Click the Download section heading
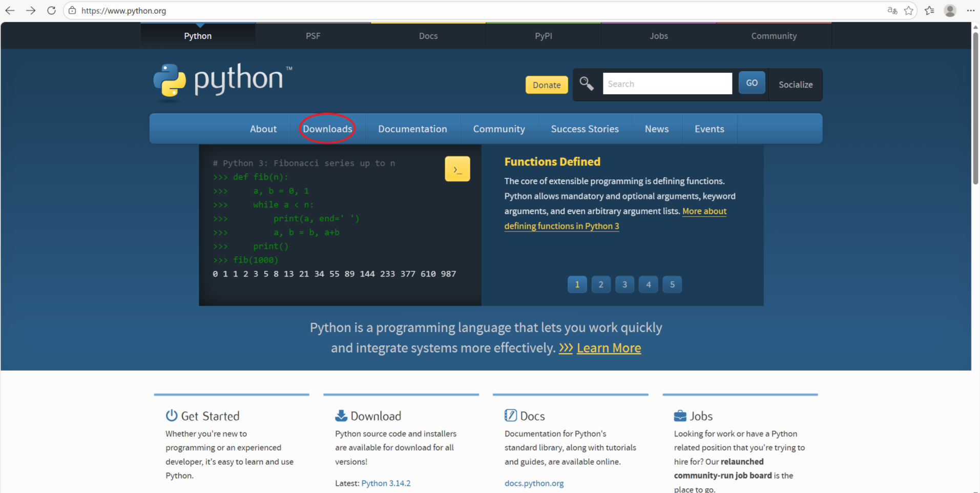The width and height of the screenshot is (980, 493). (x=376, y=416)
